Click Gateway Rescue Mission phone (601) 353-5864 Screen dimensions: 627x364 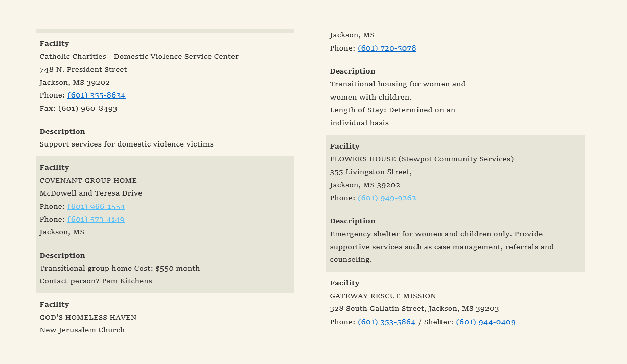pos(386,322)
